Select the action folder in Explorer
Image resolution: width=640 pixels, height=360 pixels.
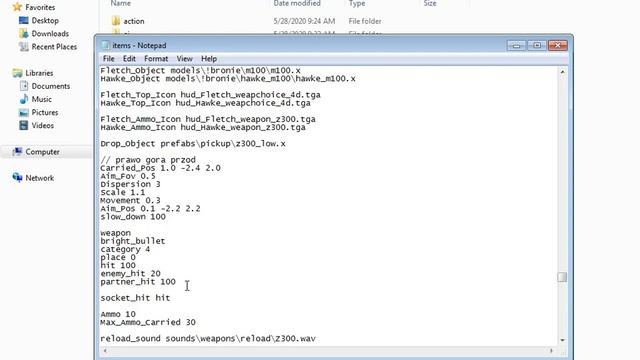134,21
